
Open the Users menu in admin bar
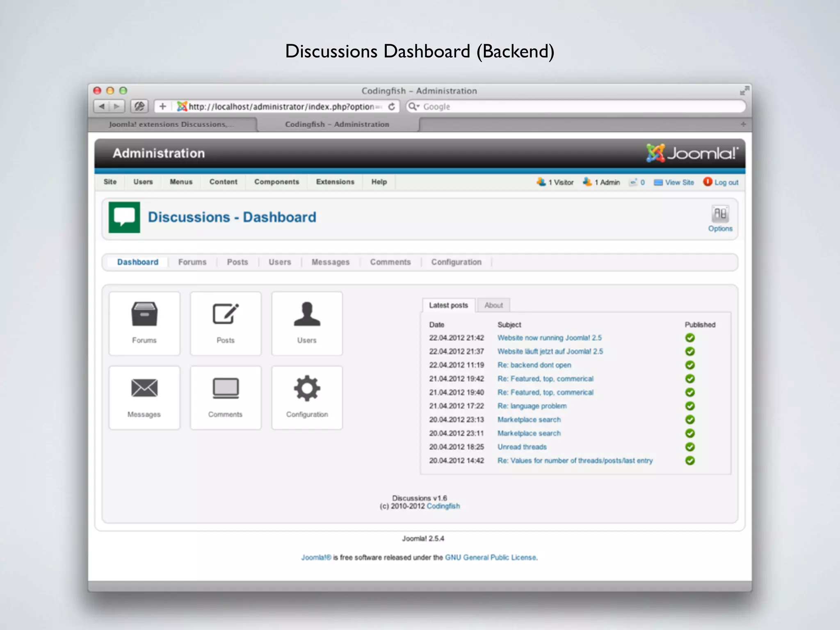pos(143,182)
